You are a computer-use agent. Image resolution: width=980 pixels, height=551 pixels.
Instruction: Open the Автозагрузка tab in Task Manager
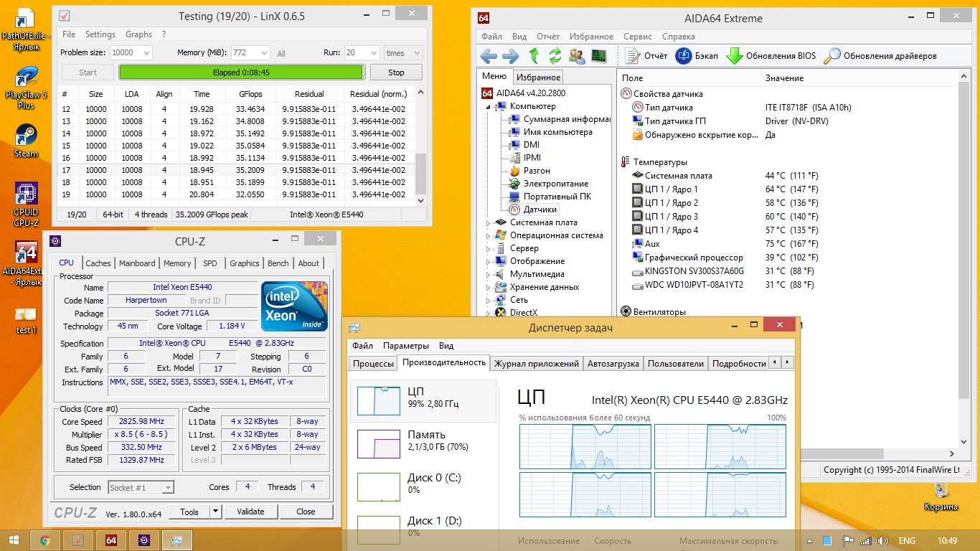613,364
